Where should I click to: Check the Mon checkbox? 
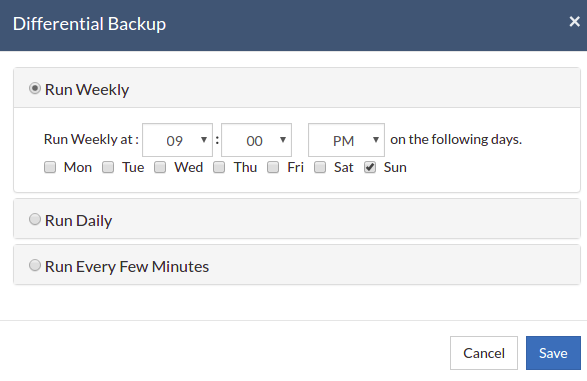[x=50, y=167]
